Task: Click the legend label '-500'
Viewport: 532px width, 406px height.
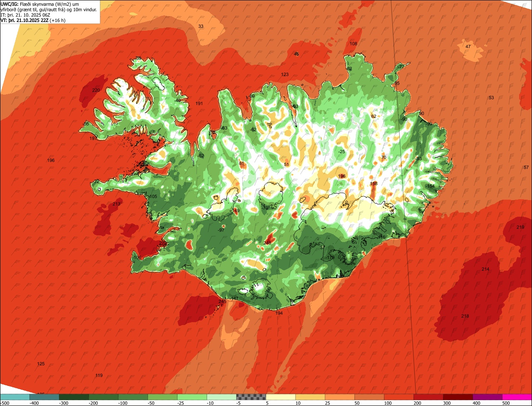Action: pos(5,403)
